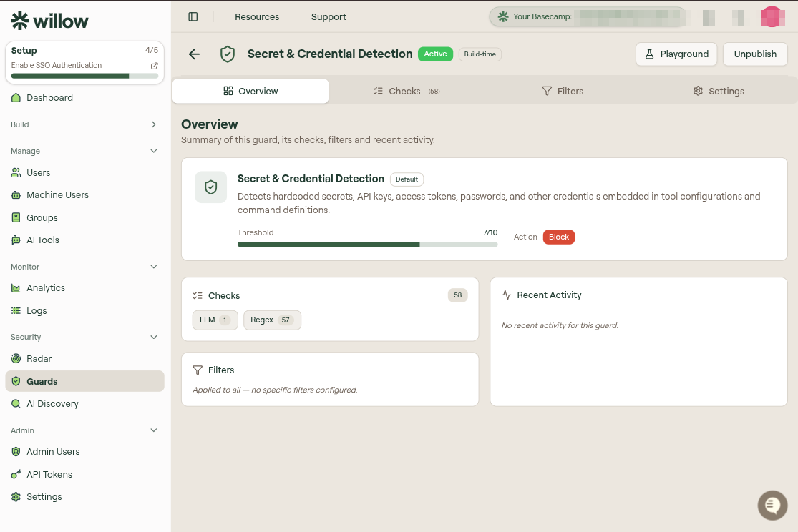Click 'No recent activity for this guard.'
Viewport: 798px width, 532px height.
(x=560, y=325)
